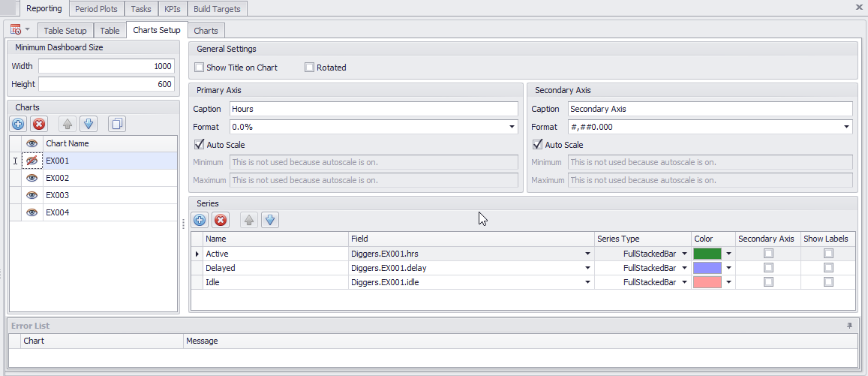The height and width of the screenshot is (376, 868).
Task: Duplicate the selected chart
Action: click(117, 124)
